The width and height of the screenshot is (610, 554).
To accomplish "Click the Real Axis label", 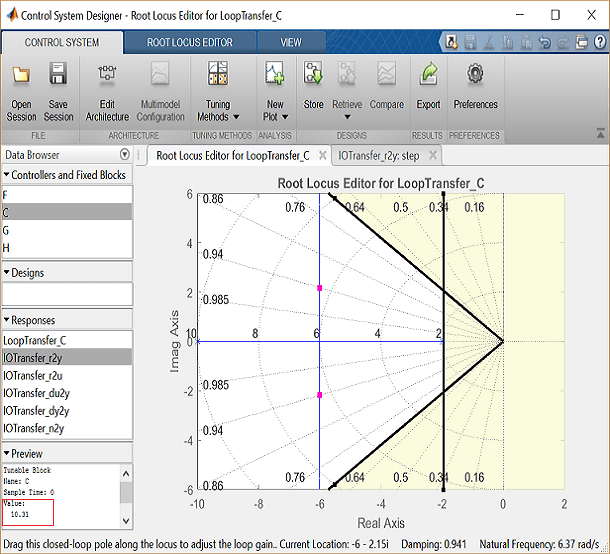I will pyautogui.click(x=381, y=523).
